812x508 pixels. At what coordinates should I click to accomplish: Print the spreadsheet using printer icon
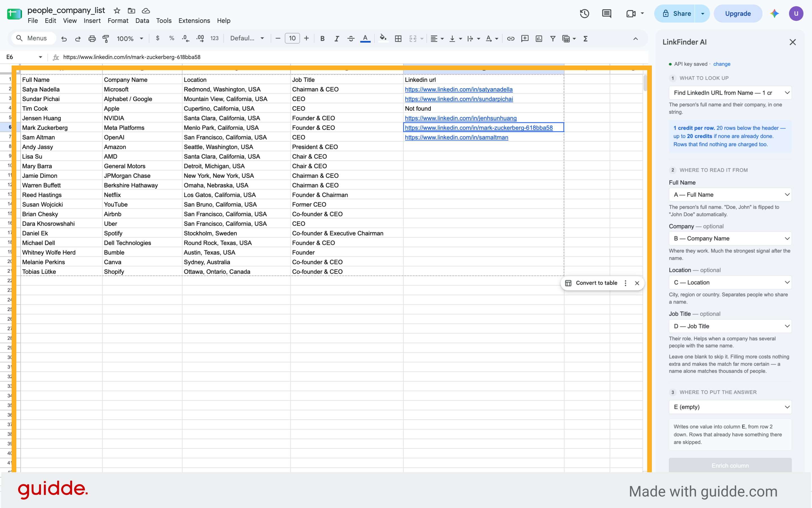(92, 39)
